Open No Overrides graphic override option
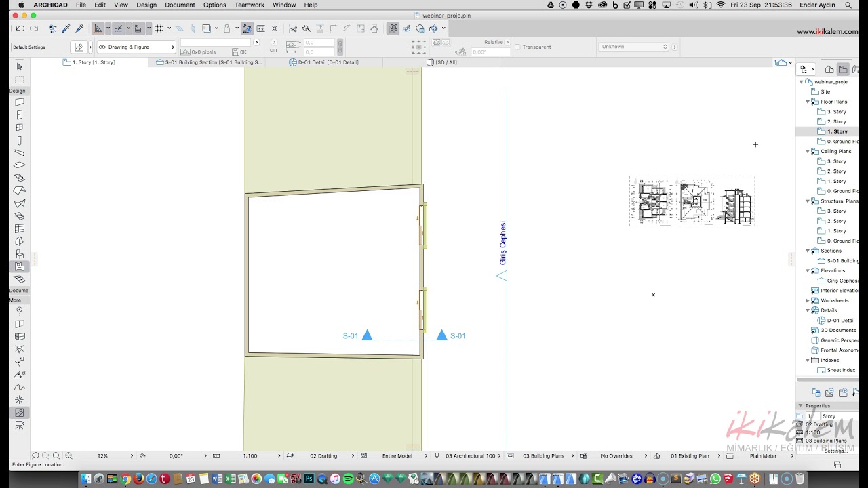 616,456
